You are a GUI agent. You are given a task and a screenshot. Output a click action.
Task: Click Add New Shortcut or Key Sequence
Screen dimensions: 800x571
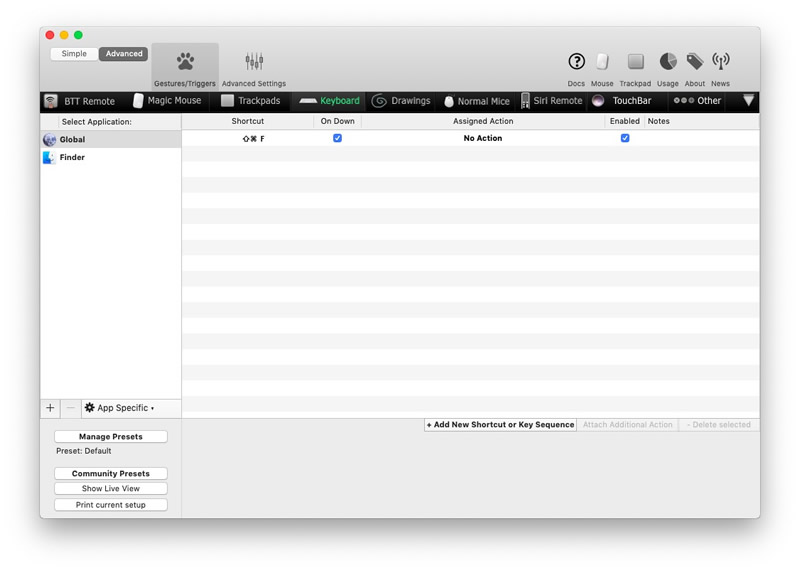click(500, 425)
